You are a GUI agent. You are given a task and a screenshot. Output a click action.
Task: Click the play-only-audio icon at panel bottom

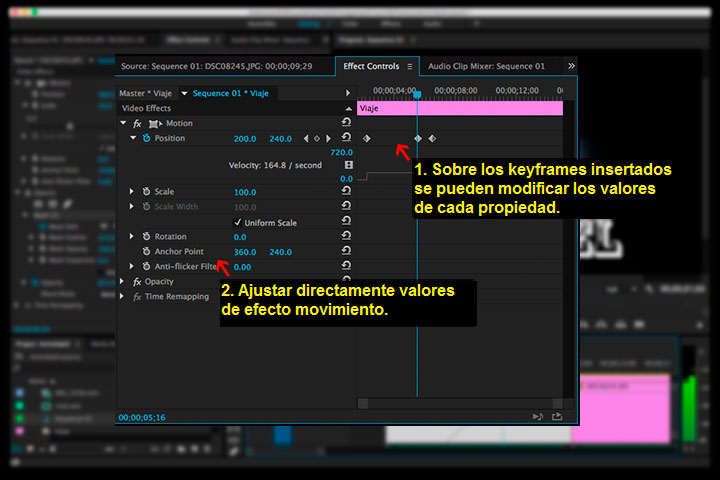(538, 417)
